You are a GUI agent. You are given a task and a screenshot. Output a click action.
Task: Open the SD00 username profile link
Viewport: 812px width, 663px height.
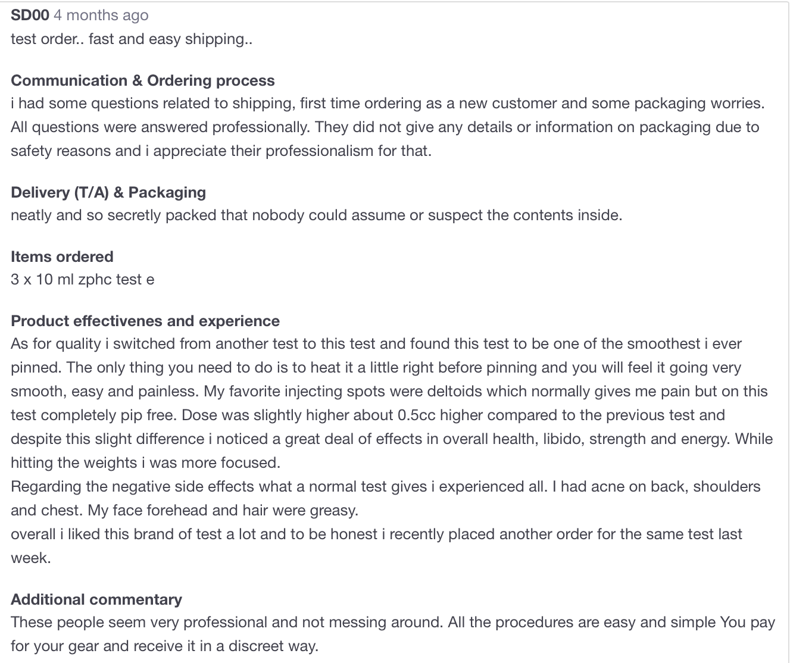(30, 15)
